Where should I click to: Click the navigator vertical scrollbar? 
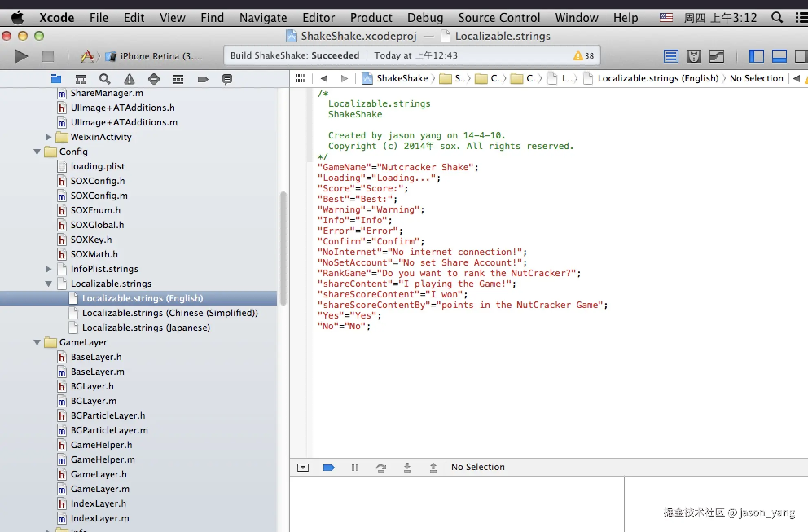pos(283,248)
